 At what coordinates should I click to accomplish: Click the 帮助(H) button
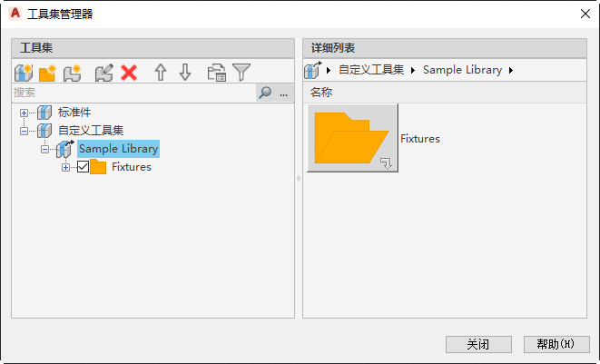tap(556, 345)
